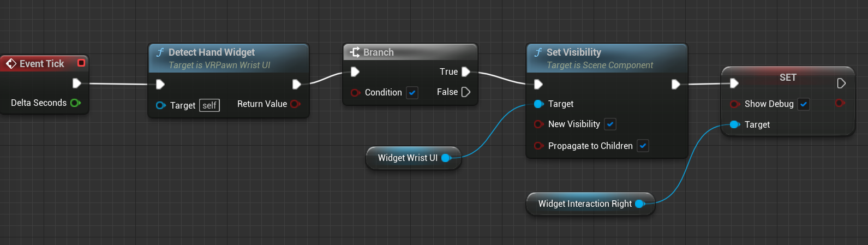
Task: Click the Widget Wrist UI output pin
Action: [x=446, y=158]
